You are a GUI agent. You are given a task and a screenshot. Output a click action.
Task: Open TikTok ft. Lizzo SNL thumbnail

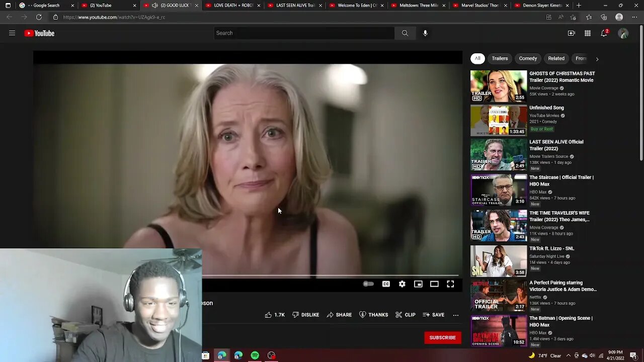click(x=499, y=261)
